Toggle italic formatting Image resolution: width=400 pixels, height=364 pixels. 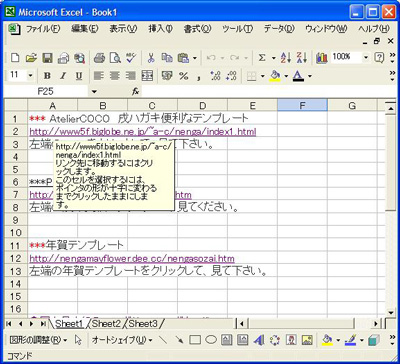pyautogui.click(x=63, y=76)
